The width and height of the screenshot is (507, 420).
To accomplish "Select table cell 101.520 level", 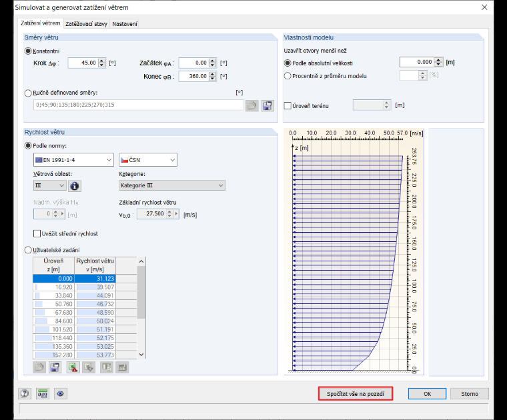I will click(x=53, y=329).
